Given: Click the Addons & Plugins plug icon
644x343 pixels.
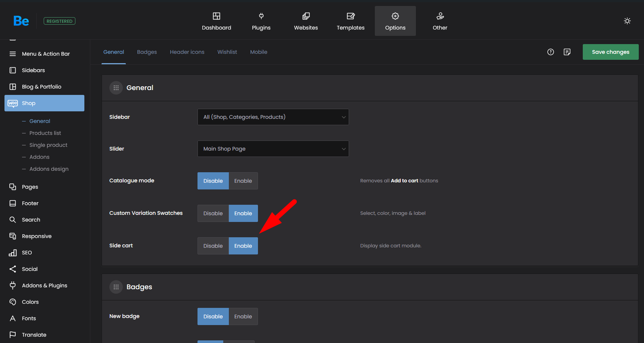Looking at the screenshot, I should tap(13, 285).
